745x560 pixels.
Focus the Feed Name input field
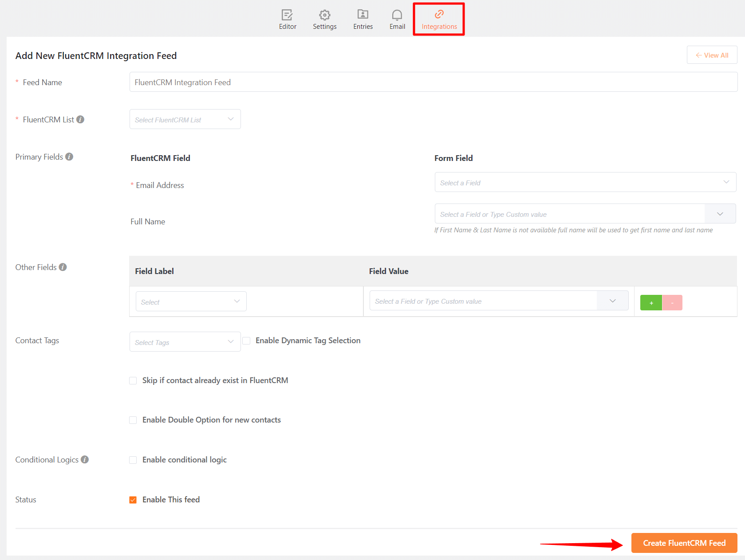click(434, 82)
